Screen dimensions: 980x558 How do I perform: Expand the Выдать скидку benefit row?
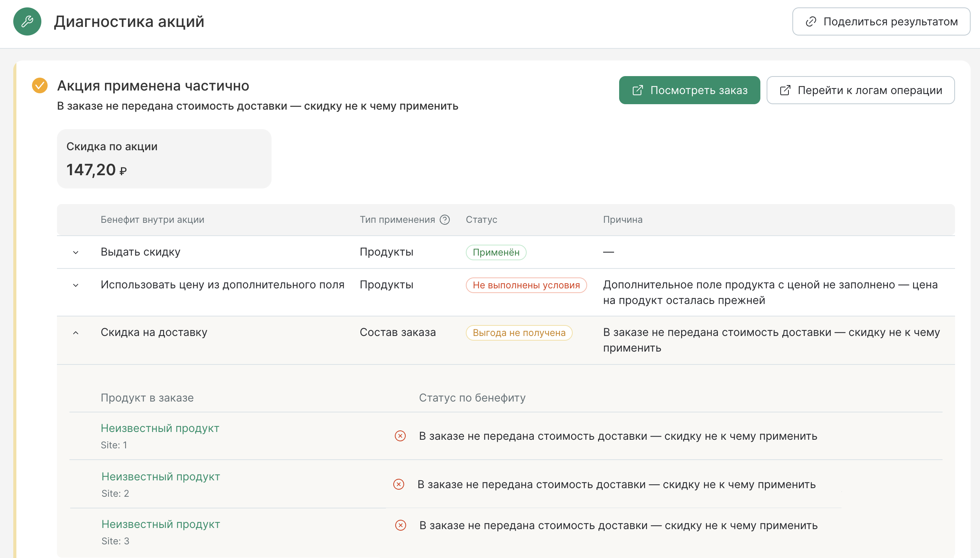pos(76,252)
